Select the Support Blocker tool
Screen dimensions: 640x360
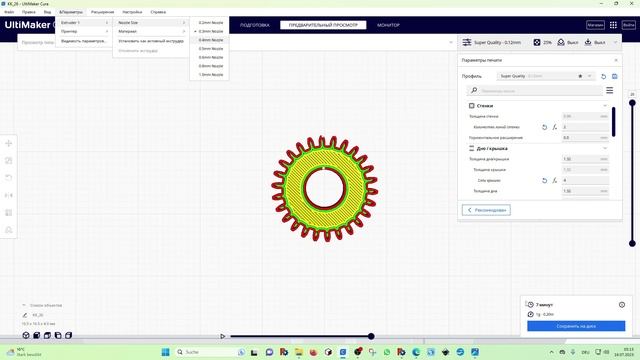[9, 230]
